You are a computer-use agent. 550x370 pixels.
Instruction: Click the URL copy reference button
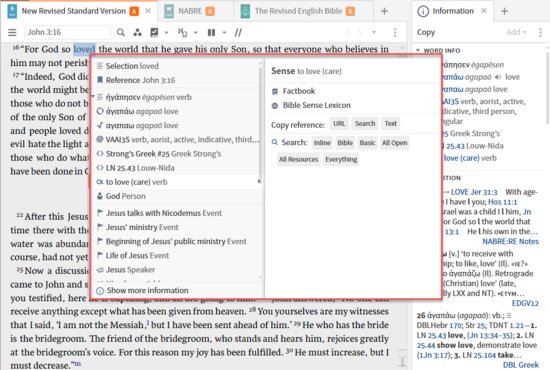pyautogui.click(x=339, y=123)
